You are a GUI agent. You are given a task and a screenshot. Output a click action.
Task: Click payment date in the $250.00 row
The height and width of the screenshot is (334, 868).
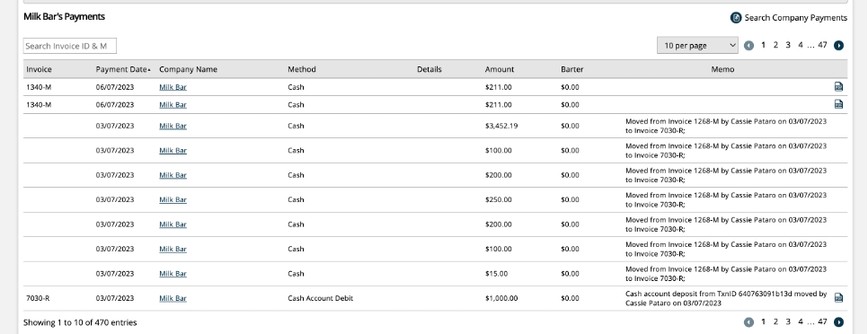click(115, 199)
